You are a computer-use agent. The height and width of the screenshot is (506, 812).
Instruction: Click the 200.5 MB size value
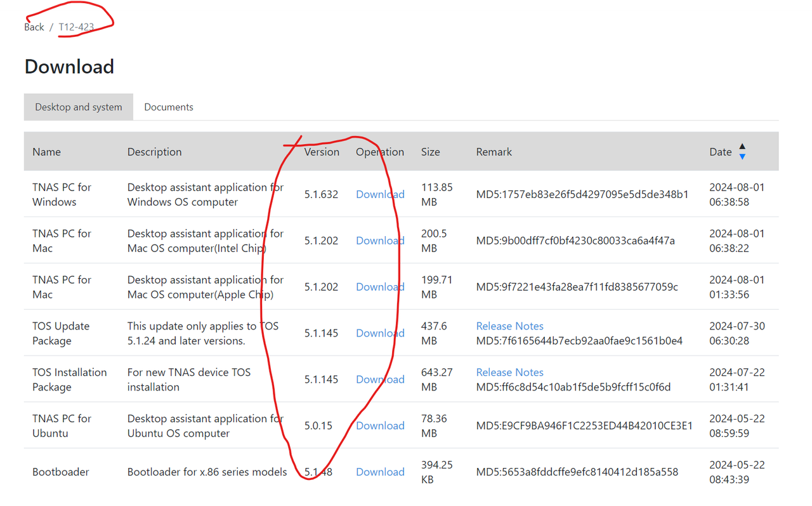434,241
